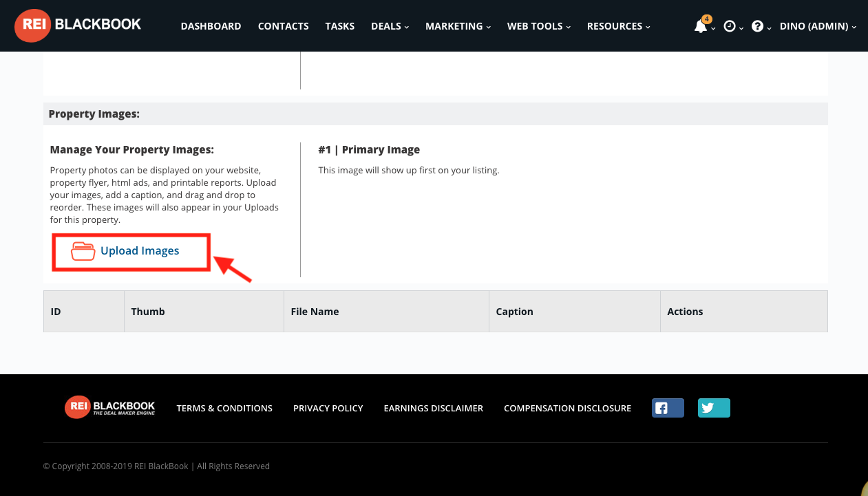The width and height of the screenshot is (868, 496).
Task: Click the copyright 2008-2019 REI BlackBook text
Action: (156, 466)
